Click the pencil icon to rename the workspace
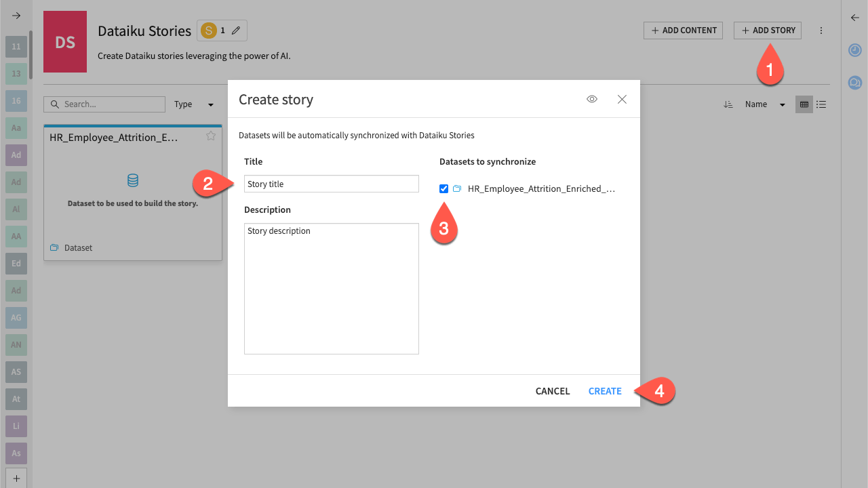868x488 pixels. 235,30
